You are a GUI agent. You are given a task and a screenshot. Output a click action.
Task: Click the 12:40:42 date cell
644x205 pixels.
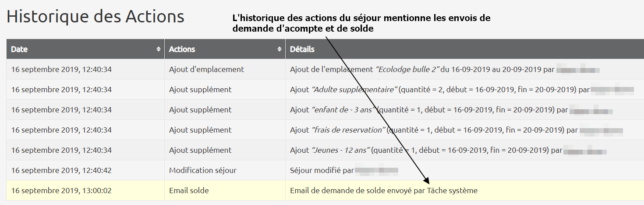(61, 170)
